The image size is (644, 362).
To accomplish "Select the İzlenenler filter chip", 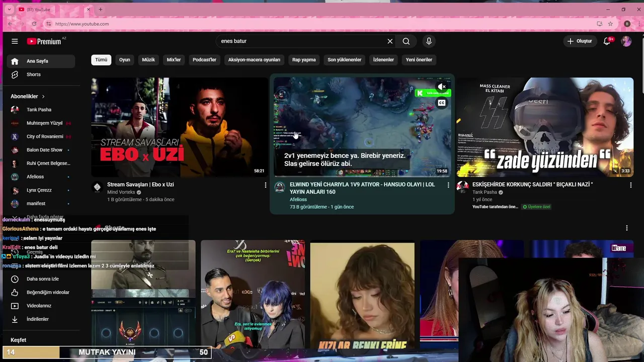I will tap(383, 60).
